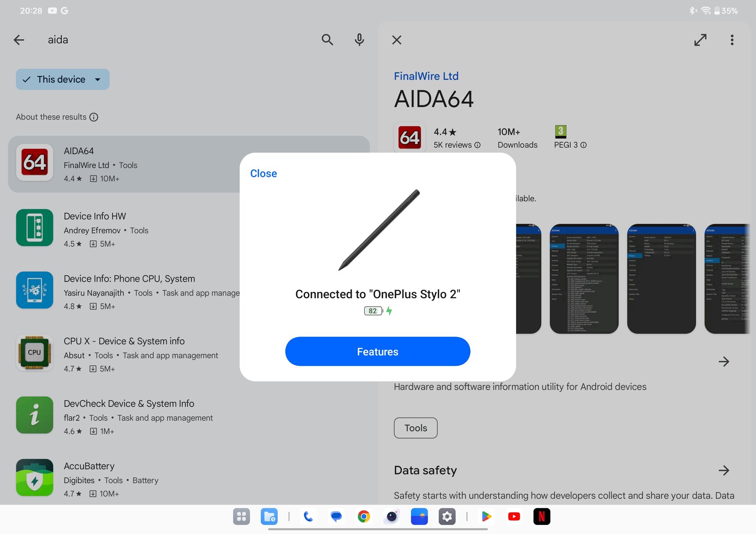Select Device Info HW title text
The image size is (756, 534).
95,216
